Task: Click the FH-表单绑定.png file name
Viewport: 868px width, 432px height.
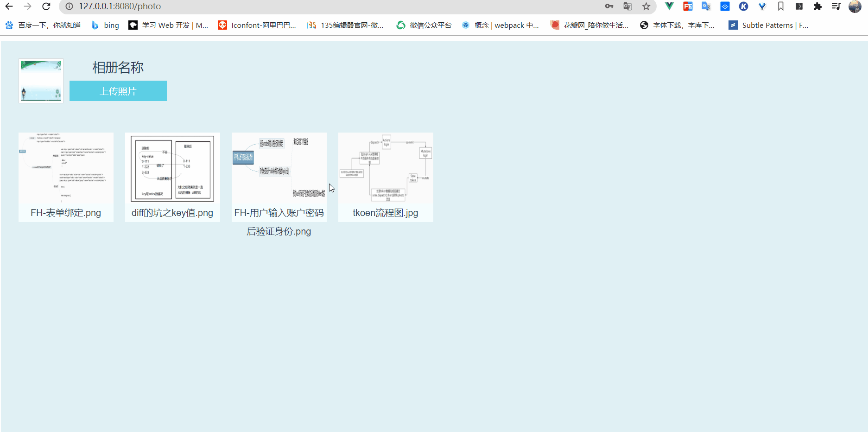Action: (66, 213)
